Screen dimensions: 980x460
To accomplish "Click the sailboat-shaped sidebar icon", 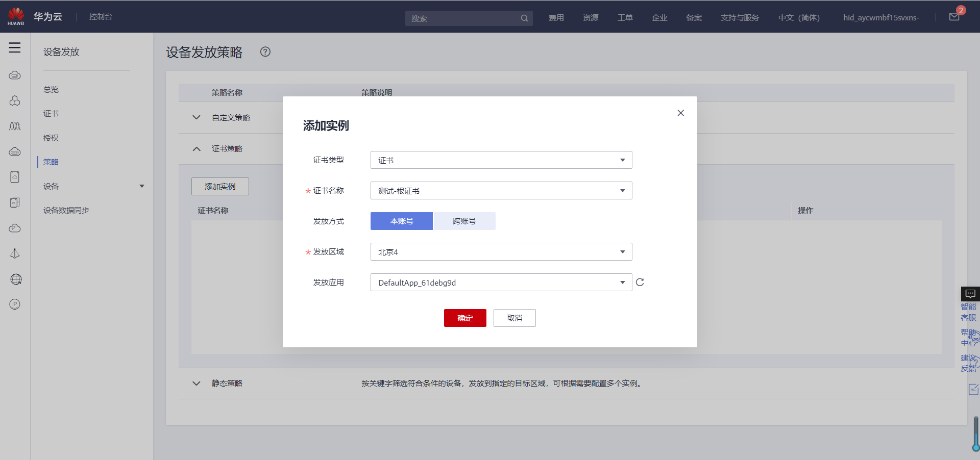I will 15,253.
